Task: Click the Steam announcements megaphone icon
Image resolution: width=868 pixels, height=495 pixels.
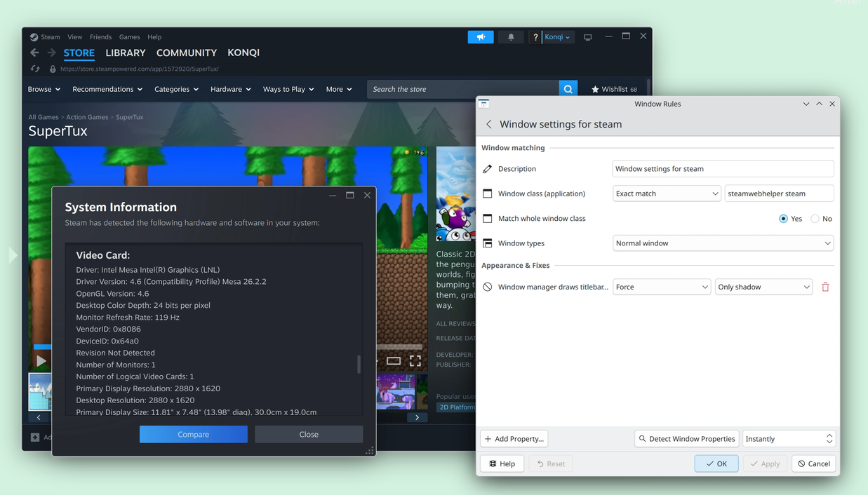Action: 481,37
